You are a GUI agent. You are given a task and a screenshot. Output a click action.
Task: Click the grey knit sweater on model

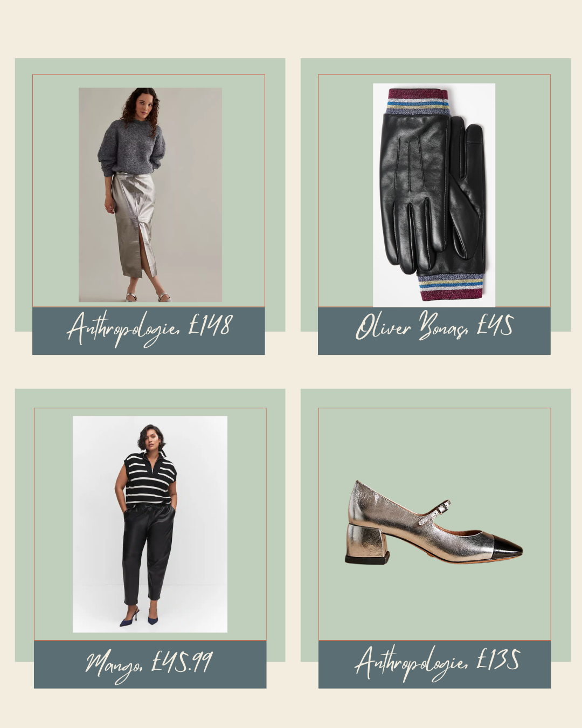pos(131,147)
